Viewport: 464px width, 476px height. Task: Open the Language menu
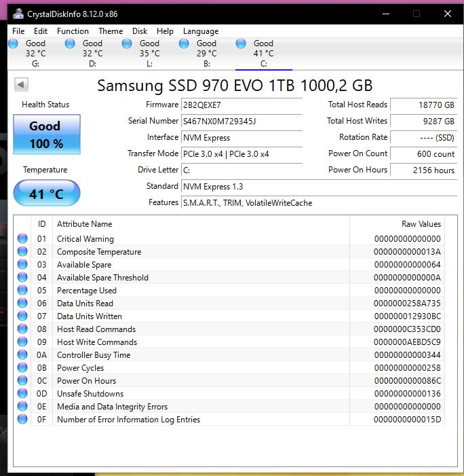pos(201,31)
